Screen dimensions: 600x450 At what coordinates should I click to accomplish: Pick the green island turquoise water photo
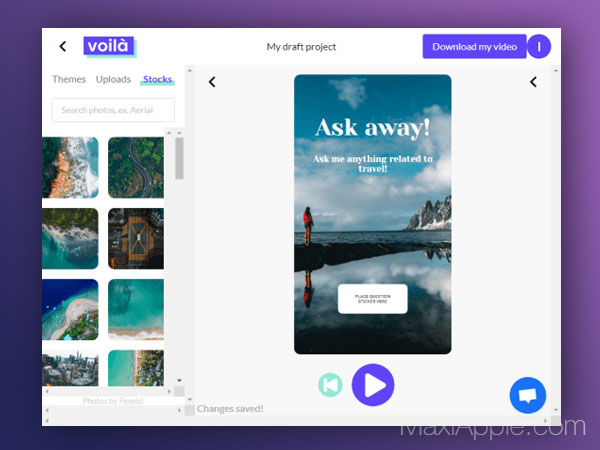[70, 238]
